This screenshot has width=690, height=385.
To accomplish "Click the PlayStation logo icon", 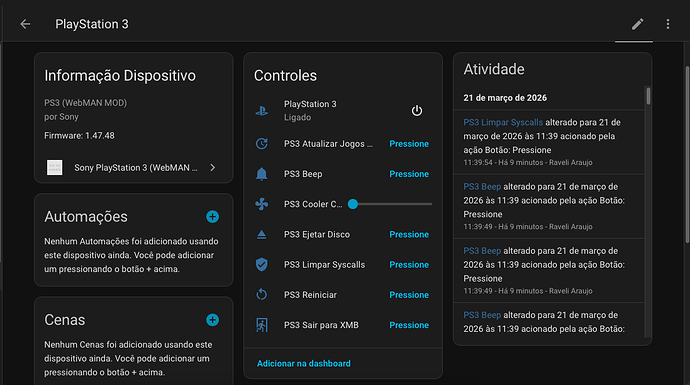I will point(261,110).
